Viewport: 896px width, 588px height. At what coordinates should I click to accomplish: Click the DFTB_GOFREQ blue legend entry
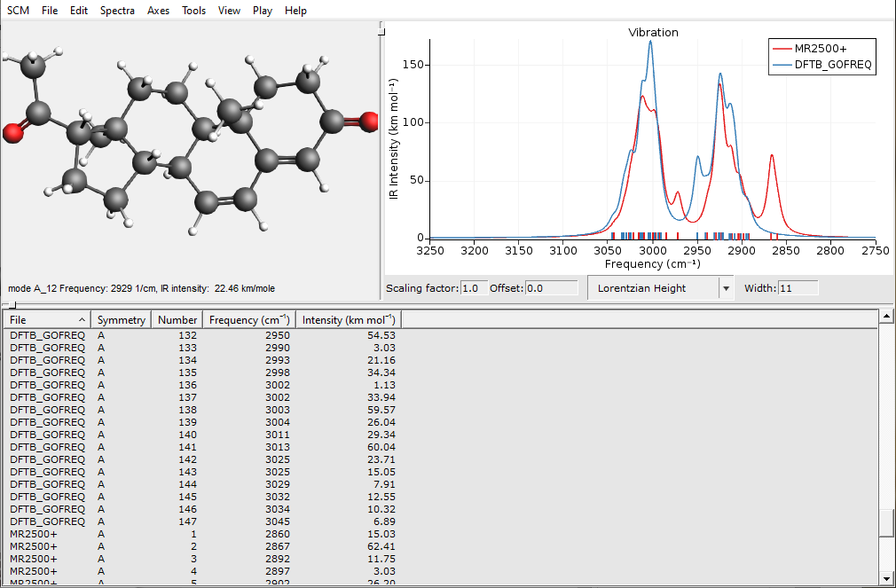click(823, 65)
